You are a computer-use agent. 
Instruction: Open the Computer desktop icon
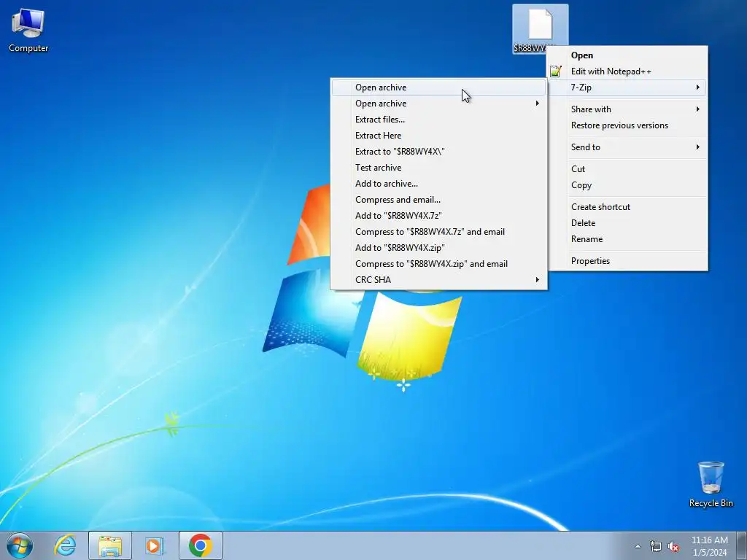(x=28, y=29)
